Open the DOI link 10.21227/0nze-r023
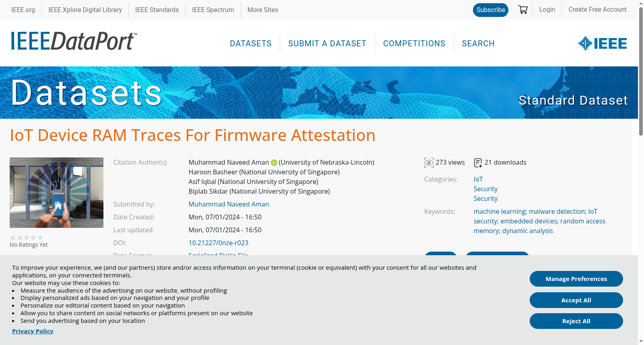The height and width of the screenshot is (345, 644). (219, 243)
